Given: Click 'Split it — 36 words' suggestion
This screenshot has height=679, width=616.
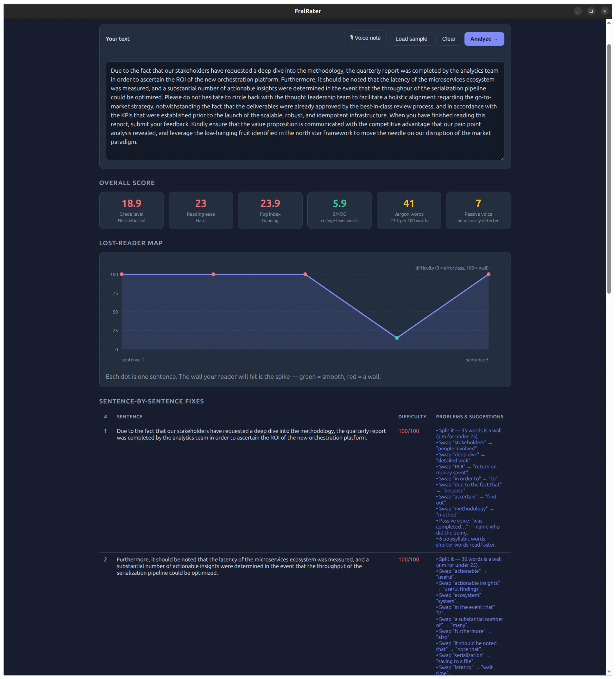Looking at the screenshot, I should click(x=469, y=562).
